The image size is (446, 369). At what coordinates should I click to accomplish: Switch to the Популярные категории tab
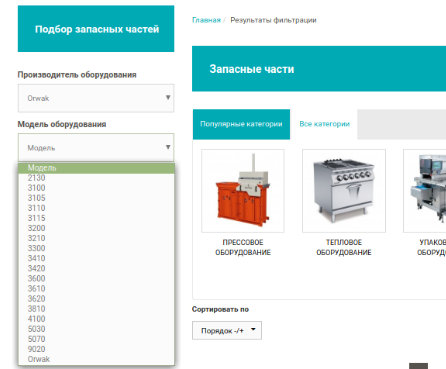(241, 124)
